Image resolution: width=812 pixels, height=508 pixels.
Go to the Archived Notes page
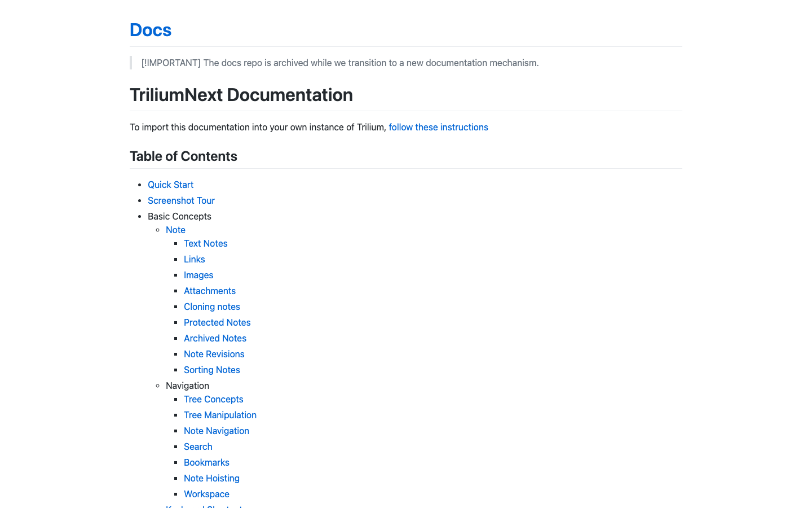215,339
